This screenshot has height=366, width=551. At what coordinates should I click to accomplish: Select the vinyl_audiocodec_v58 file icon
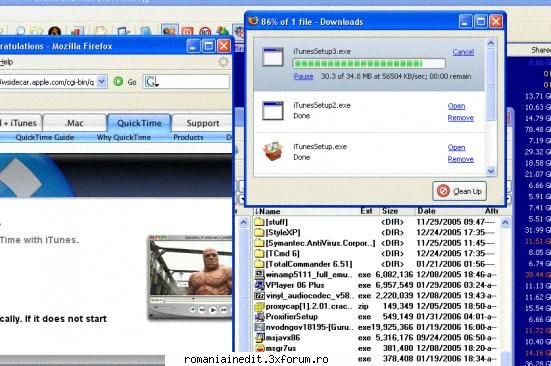(x=259, y=295)
